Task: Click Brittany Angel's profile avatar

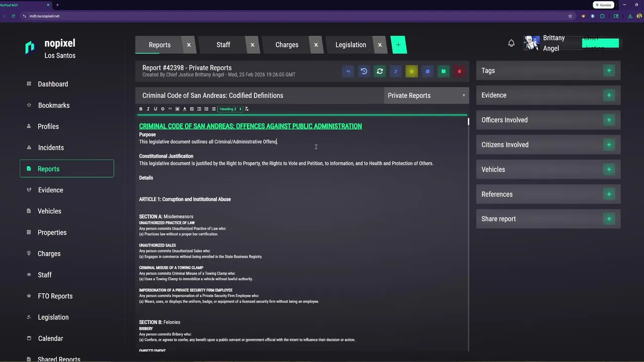Action: click(531, 43)
